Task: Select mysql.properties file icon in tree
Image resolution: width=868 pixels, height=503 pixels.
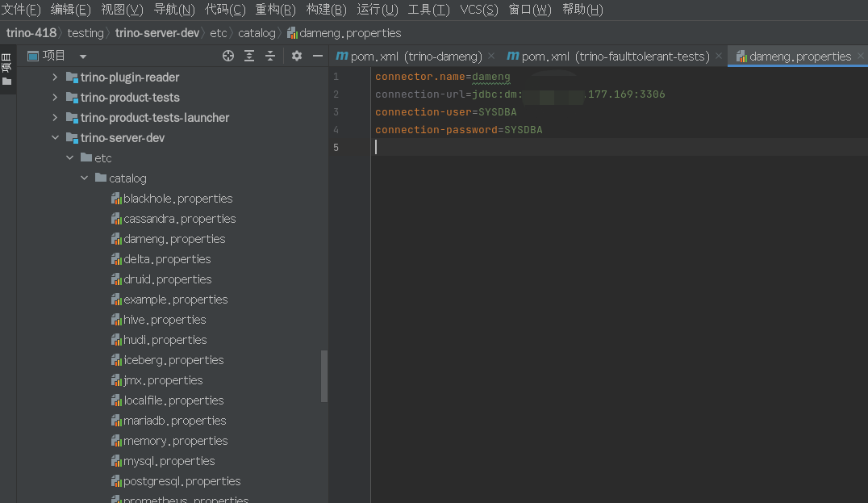Action: [x=116, y=462]
